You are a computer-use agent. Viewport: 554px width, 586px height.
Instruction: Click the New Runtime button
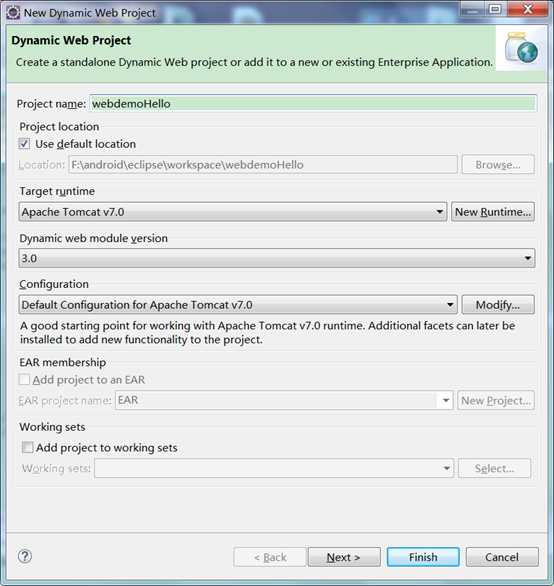[x=493, y=212]
